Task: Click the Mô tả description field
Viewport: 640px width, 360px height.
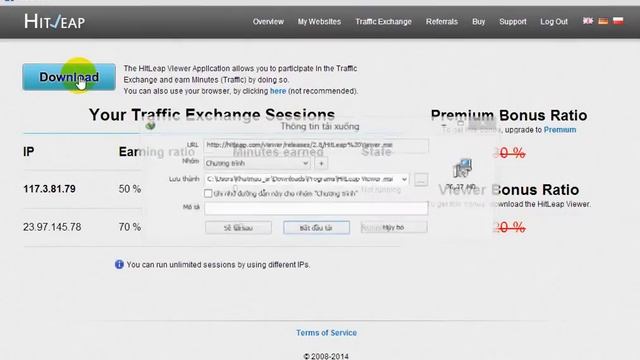Action: click(316, 208)
